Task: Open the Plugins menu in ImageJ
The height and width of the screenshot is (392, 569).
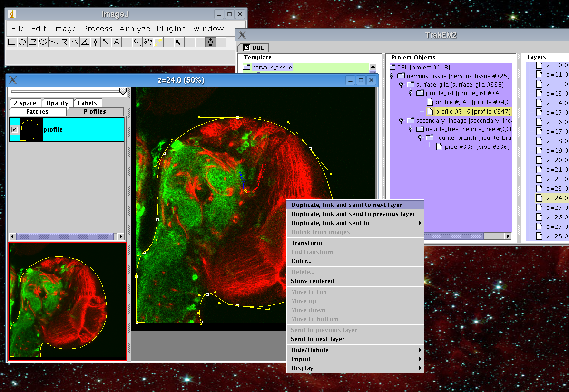Action: [x=172, y=29]
